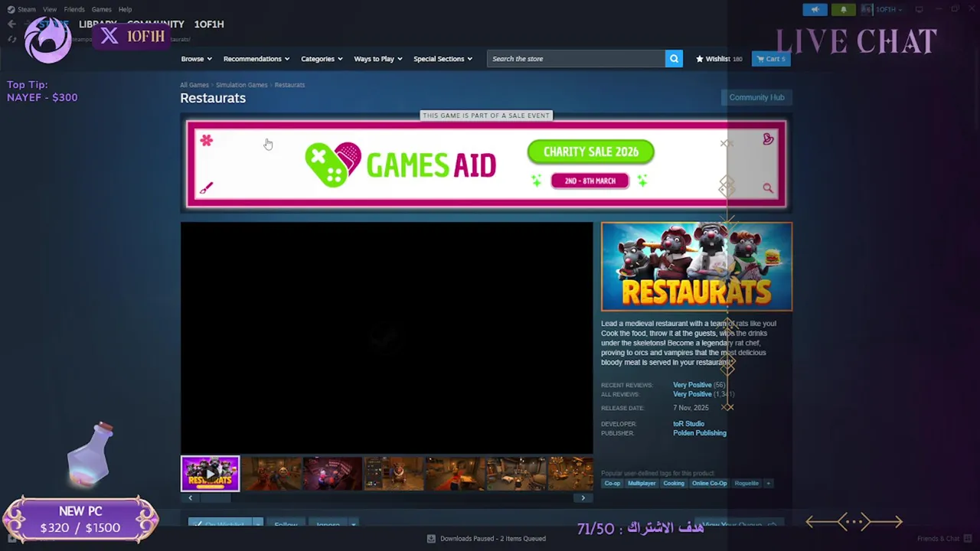The width and height of the screenshot is (980, 551).
Task: Click the Roguelite tag
Action: (746, 484)
